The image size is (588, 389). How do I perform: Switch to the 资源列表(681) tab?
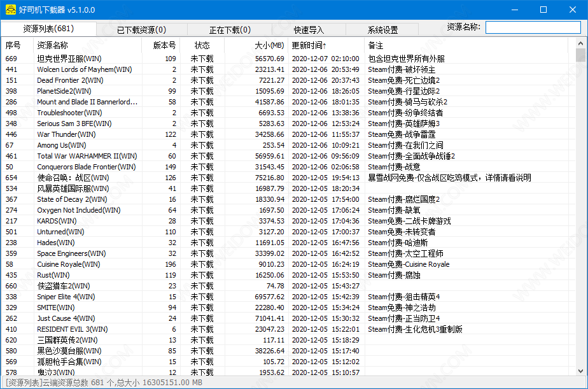(x=49, y=29)
